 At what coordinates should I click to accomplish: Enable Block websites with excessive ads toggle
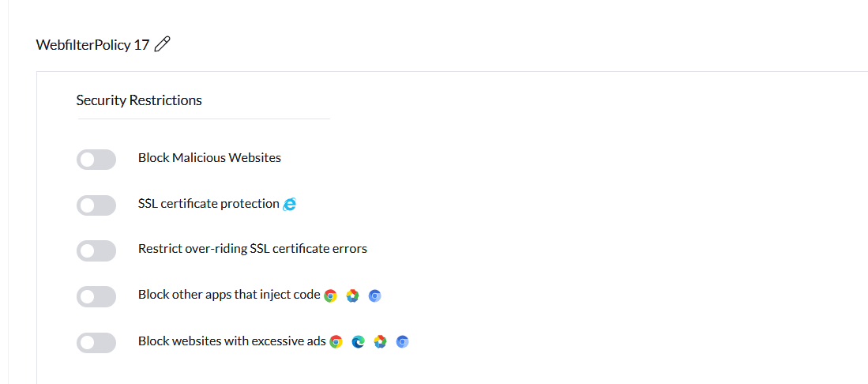(96, 343)
